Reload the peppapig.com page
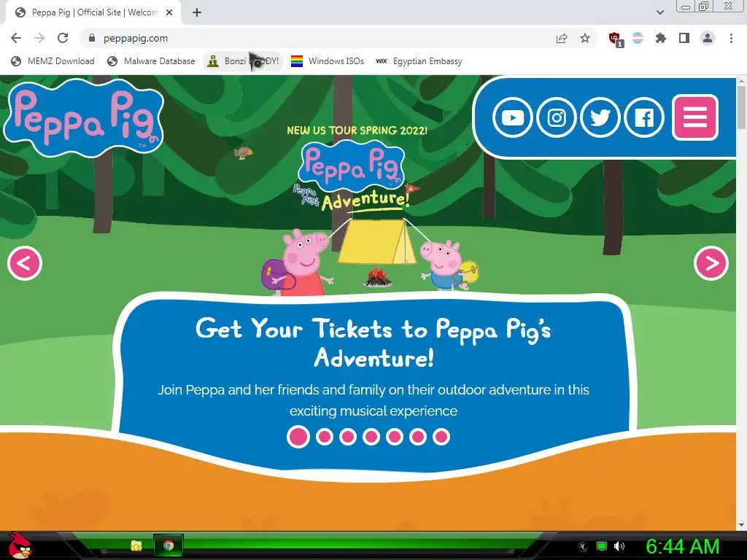The height and width of the screenshot is (560, 747). click(63, 38)
